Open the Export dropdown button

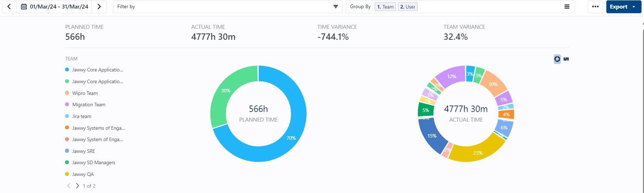tap(623, 7)
